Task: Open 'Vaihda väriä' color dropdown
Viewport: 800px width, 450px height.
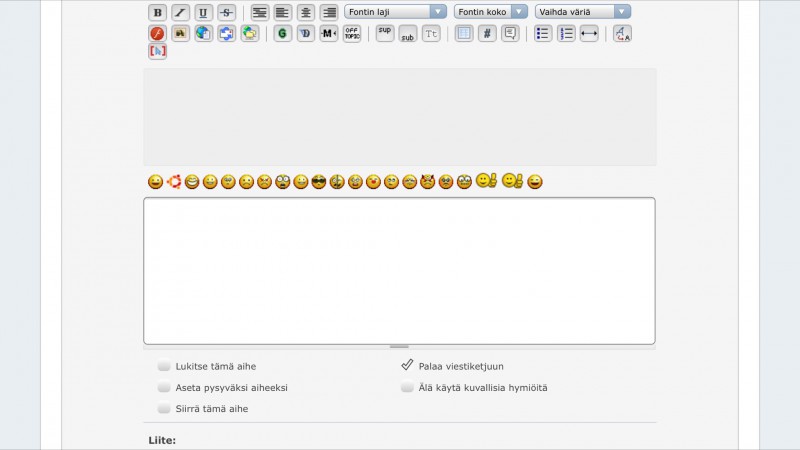Action: click(582, 12)
